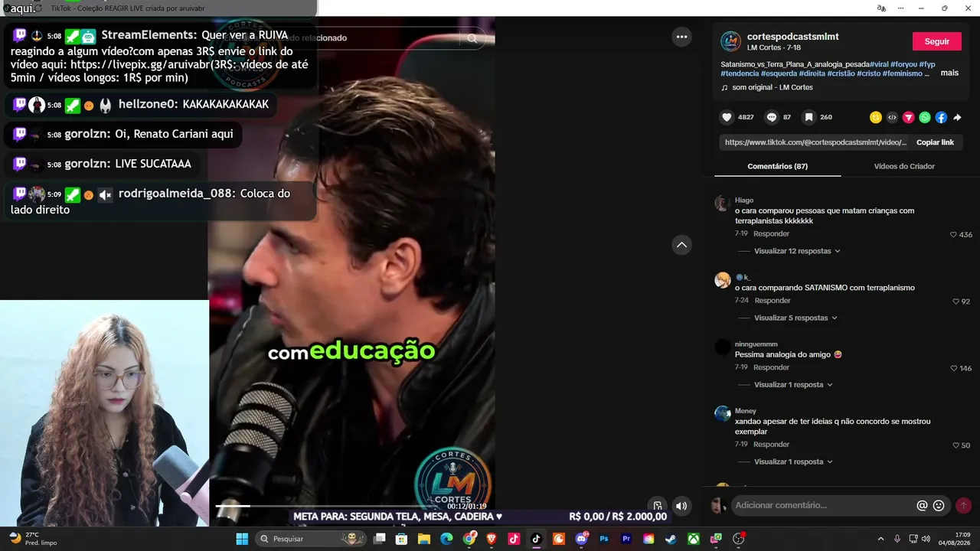This screenshot has width=980, height=551.
Task: Select the Comentários (87) tab
Action: click(x=777, y=166)
